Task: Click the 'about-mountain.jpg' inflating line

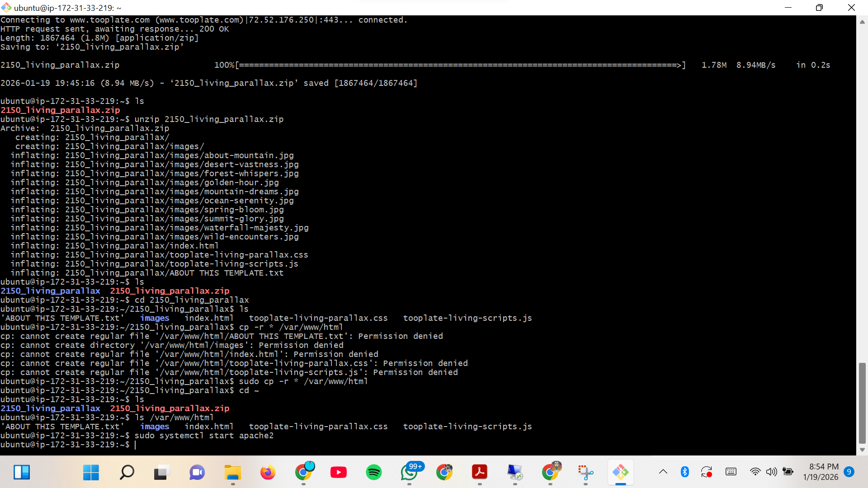Action: click(x=152, y=155)
